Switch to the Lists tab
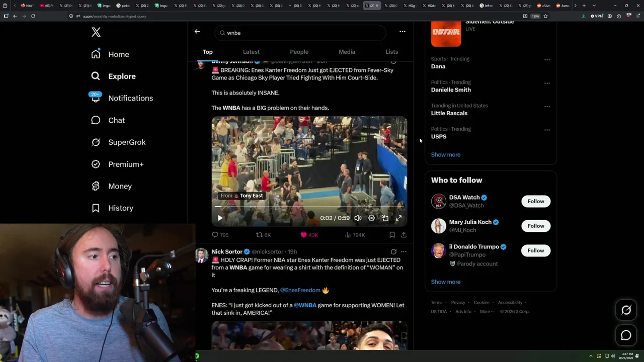Image resolution: width=644 pixels, height=362 pixels. [391, 52]
